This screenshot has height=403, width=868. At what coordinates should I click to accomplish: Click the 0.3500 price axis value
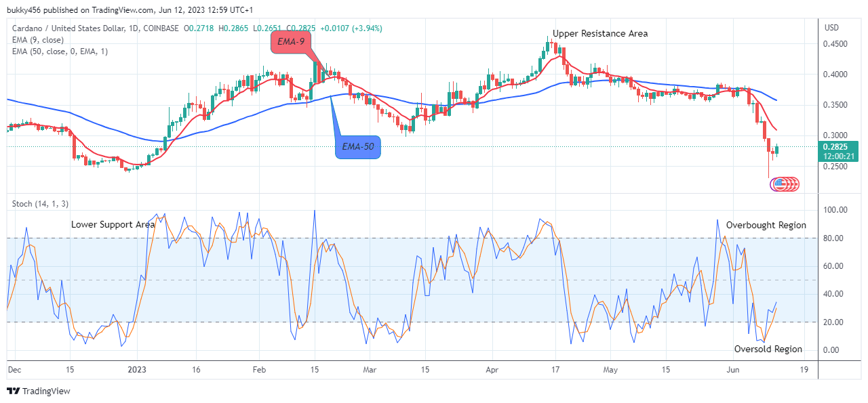pos(835,106)
